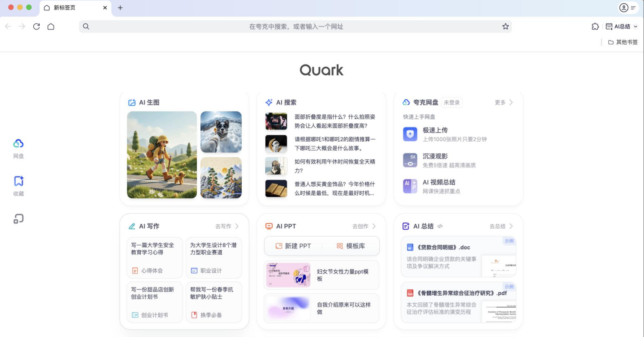Click the AI 总结 document icon
Screen dimensions: 644x337
tap(406, 226)
